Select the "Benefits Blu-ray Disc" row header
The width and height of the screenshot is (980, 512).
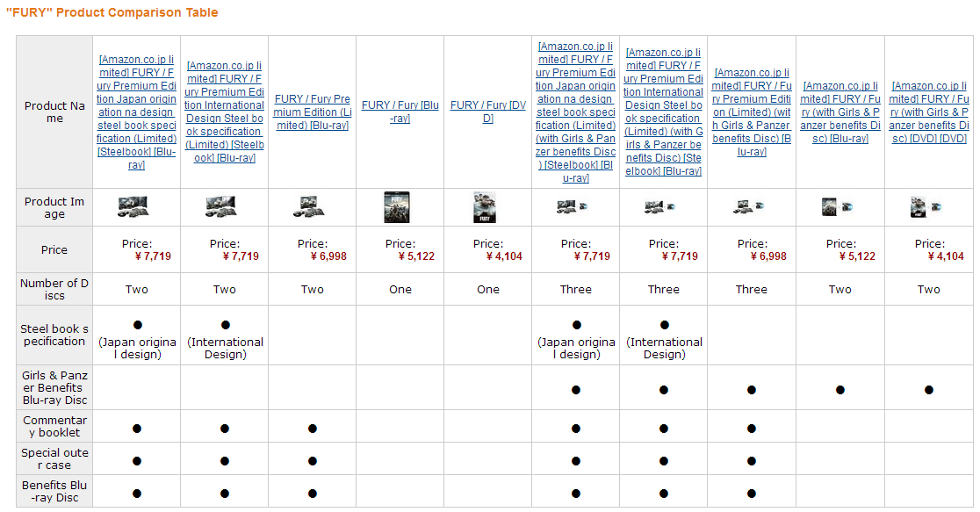tap(54, 492)
